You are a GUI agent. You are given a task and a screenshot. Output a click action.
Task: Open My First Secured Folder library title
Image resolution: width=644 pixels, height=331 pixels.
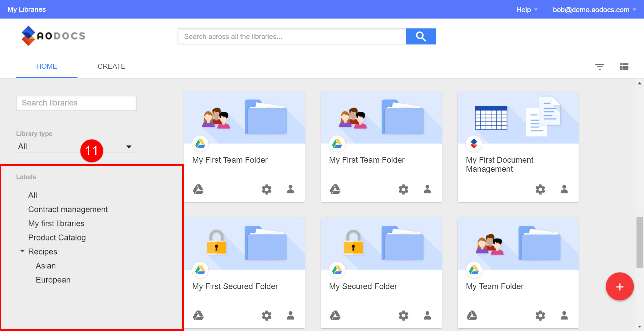pyautogui.click(x=235, y=286)
